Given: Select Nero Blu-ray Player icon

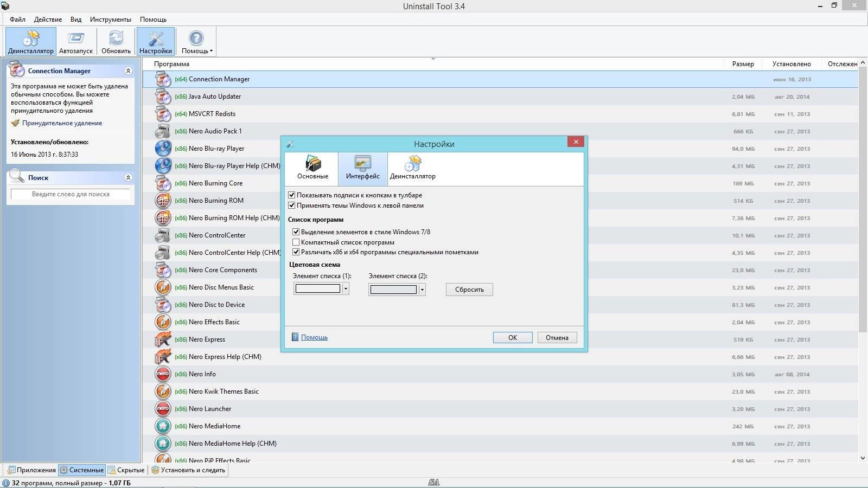Looking at the screenshot, I should [x=163, y=149].
